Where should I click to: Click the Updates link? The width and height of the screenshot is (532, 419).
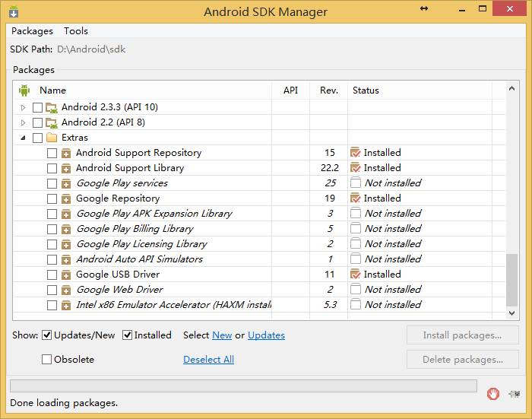coord(266,335)
